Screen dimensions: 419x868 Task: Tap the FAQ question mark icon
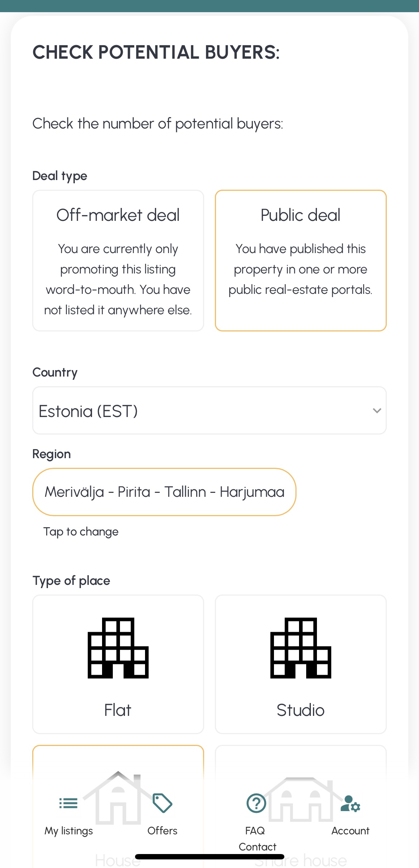pos(256,803)
